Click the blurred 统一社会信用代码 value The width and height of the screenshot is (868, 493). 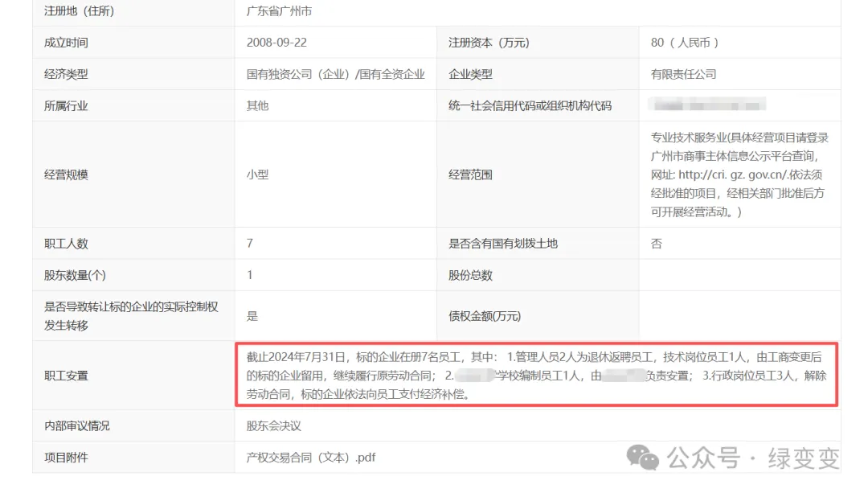tap(707, 105)
